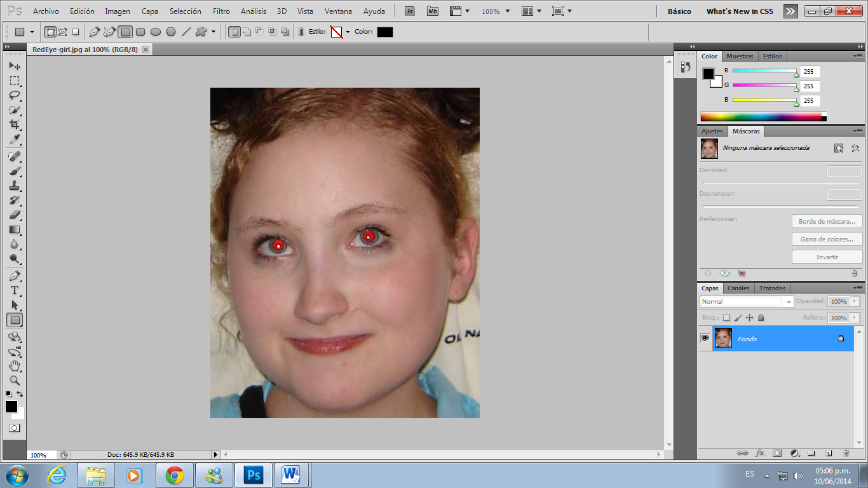The image size is (868, 488).
Task: Select the What's New in CS5 workspace
Action: [740, 11]
